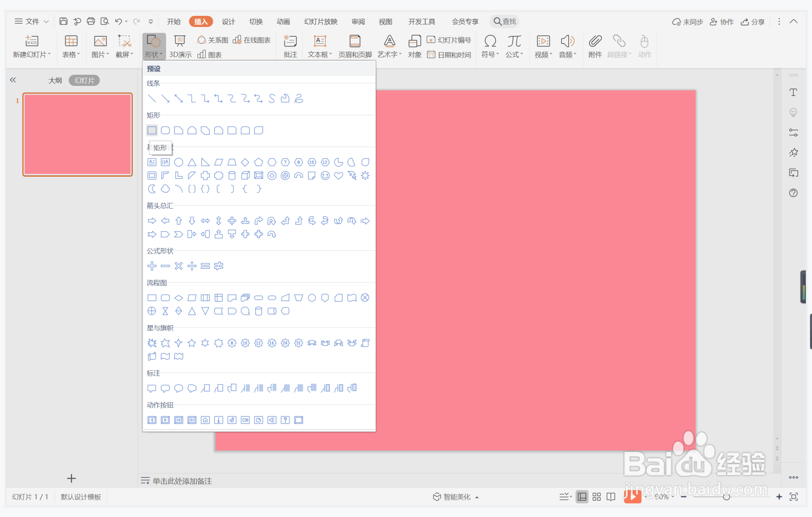812x517 pixels.
Task: Pick the straight line shape
Action: [152, 99]
